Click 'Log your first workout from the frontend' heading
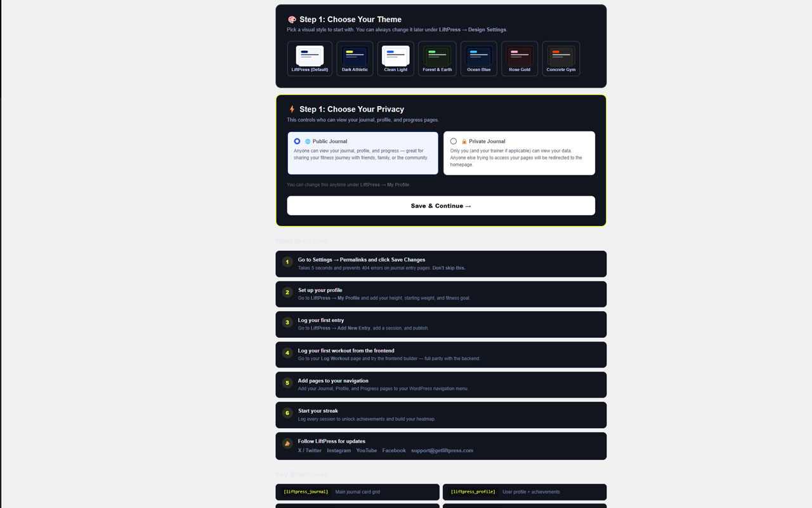This screenshot has height=508, width=812. (346, 351)
